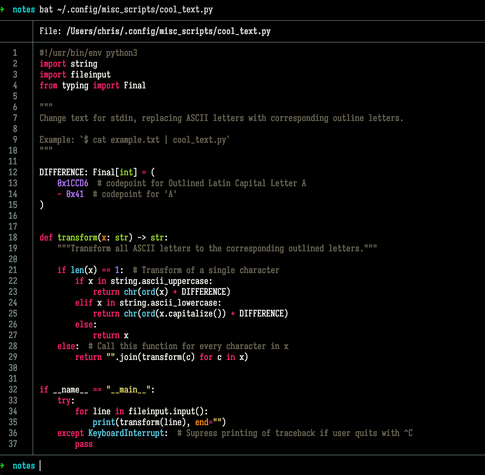The height and width of the screenshot is (475, 485).
Task: Click the 'return x' line
Action: [111, 335]
